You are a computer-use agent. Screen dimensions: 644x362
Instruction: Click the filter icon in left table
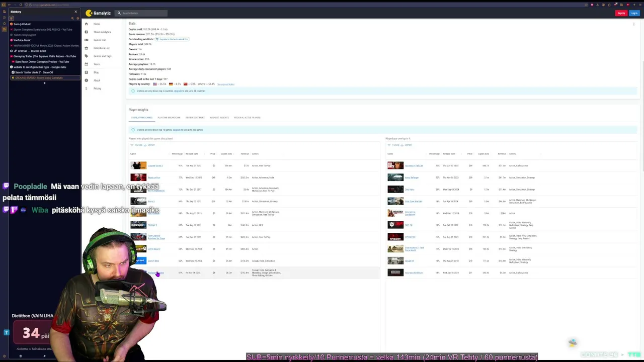pos(132,145)
